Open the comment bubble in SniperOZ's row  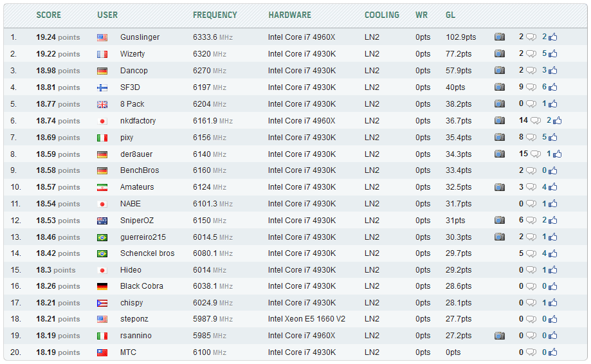pos(531,221)
